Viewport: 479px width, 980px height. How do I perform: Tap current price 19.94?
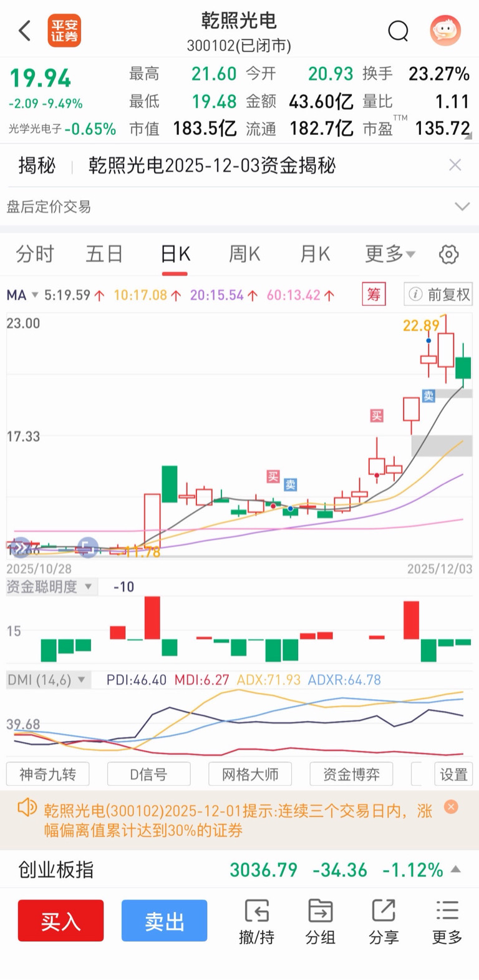41,79
